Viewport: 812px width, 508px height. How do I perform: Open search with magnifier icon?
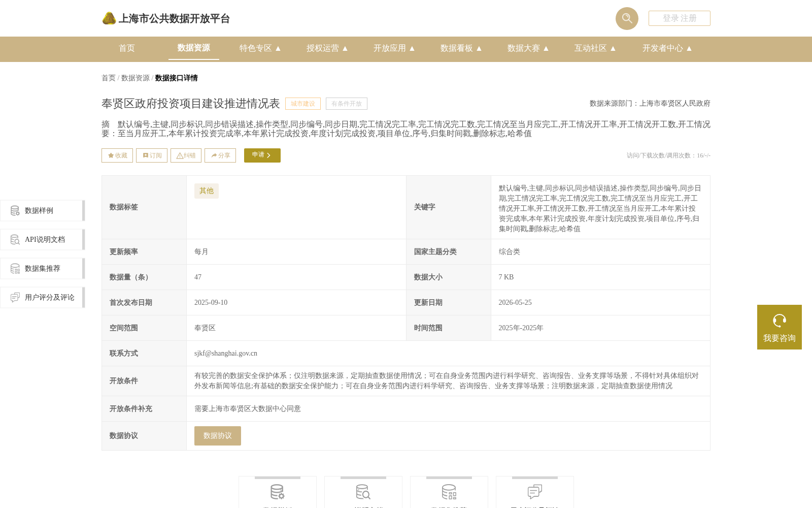[627, 18]
